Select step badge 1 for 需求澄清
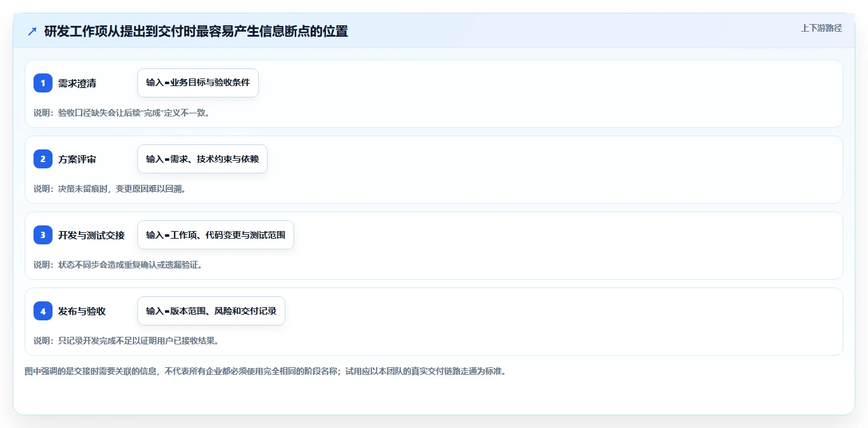The height and width of the screenshot is (428, 868). 43,83
